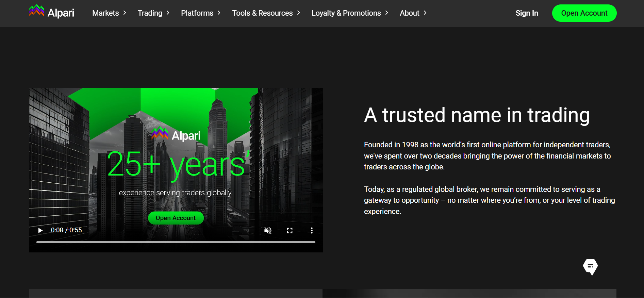Expand the chevron next to Loyalty & Promotions
Viewport: 644px width, 298px height.
coord(387,13)
